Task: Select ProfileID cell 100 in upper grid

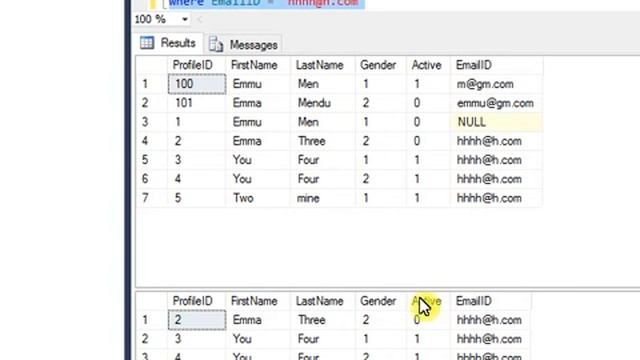Action: [x=197, y=84]
